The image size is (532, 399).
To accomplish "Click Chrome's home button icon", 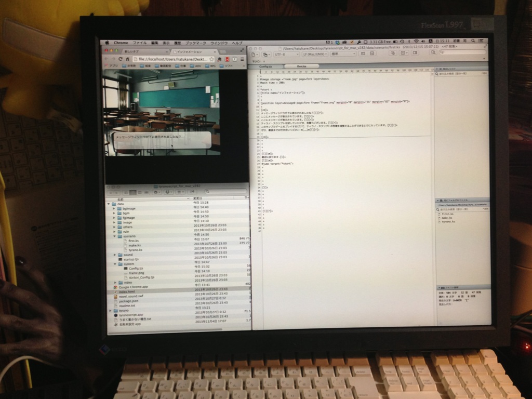I will (x=128, y=59).
